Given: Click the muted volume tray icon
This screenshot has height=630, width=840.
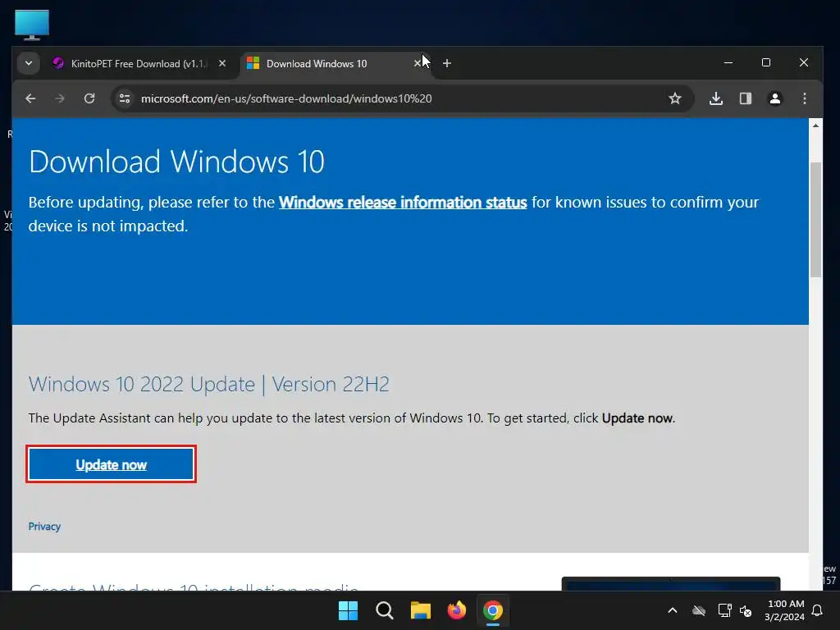Looking at the screenshot, I should pyautogui.click(x=745, y=610).
